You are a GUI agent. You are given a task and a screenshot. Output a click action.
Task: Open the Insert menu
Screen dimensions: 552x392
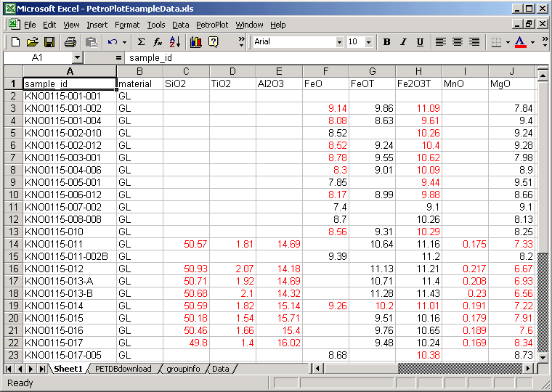(x=97, y=25)
